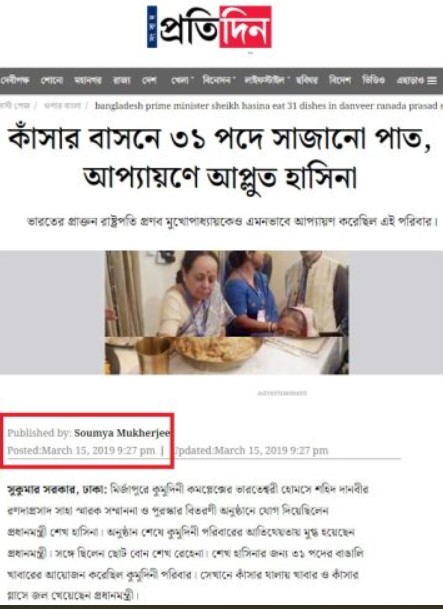Screen dimensions: 443x609
Task: Expand the লাইফস্টাইল dropdown menu
Action: [x=267, y=80]
